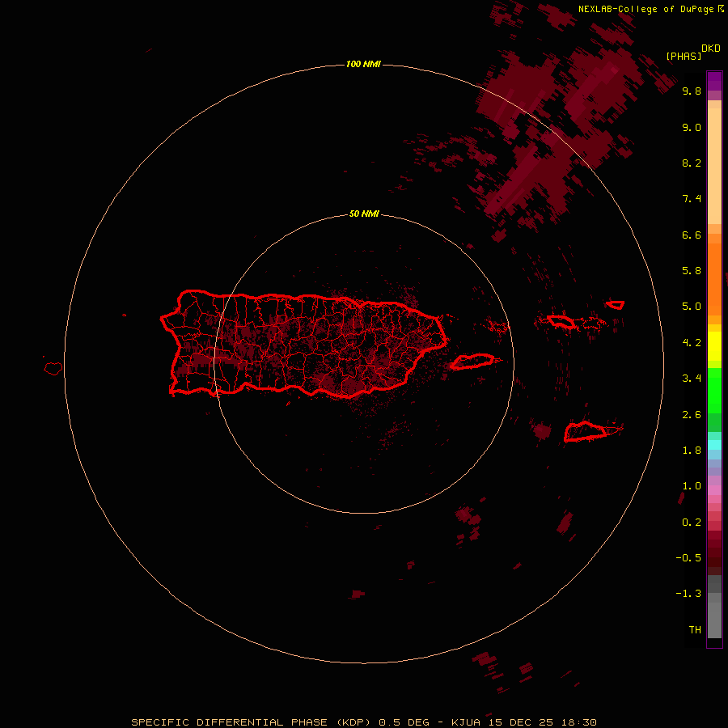Click the 2.6 scale label
728x728 pixels.
[692, 415]
